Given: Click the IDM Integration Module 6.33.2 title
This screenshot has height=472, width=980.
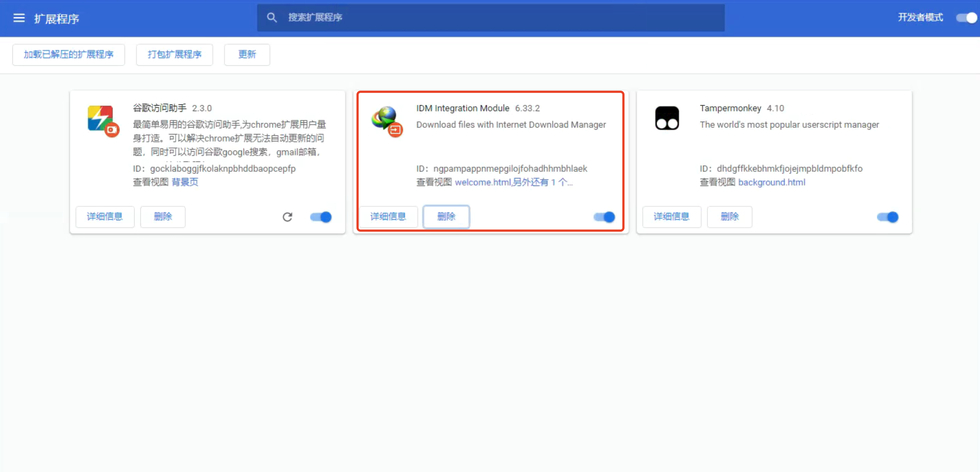Looking at the screenshot, I should coord(478,108).
